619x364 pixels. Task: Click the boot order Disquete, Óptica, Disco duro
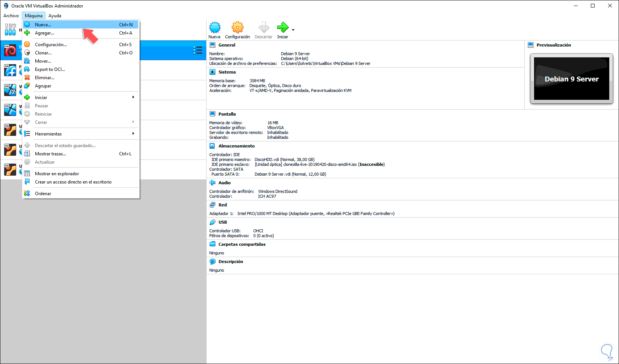tap(275, 86)
